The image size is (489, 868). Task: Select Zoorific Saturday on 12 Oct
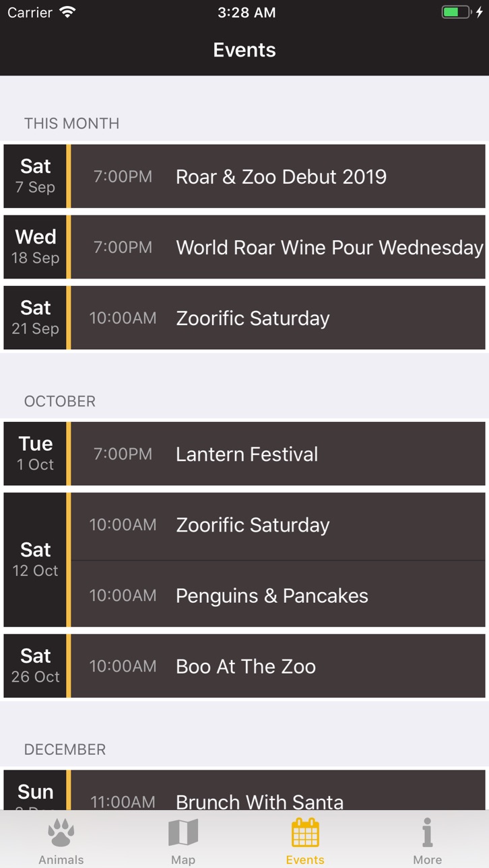(x=278, y=525)
